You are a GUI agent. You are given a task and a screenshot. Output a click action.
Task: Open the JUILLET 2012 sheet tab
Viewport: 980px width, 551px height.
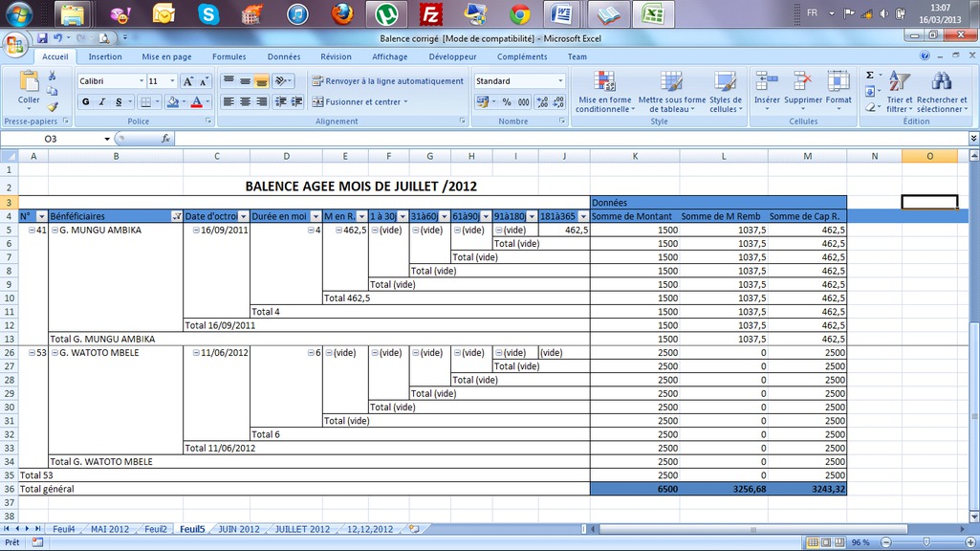302,529
